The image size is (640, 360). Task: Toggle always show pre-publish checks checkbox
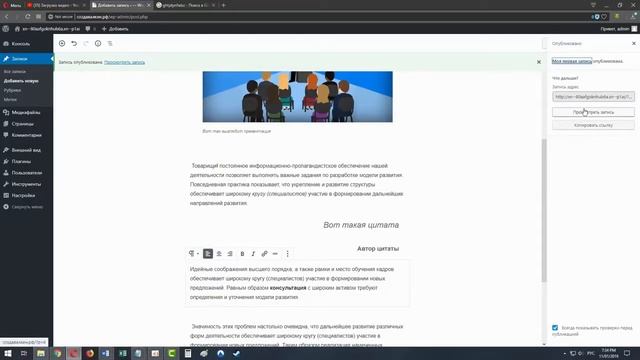(x=555, y=327)
